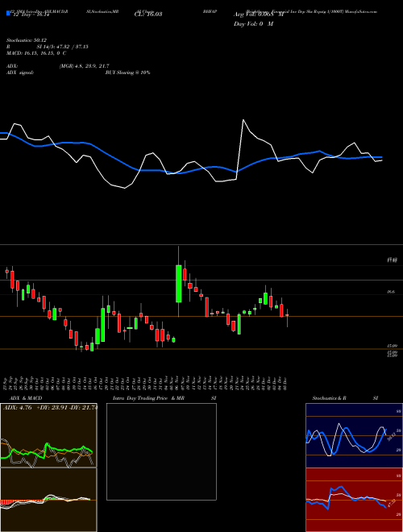Click the 'ADX & MACD' panel title
The height and width of the screenshot is (532, 403).
(x=26, y=398)
